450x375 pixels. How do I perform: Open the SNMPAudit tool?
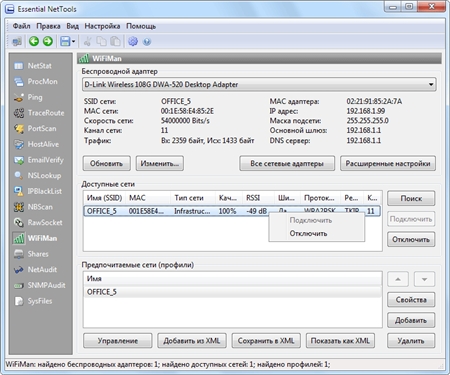point(39,285)
